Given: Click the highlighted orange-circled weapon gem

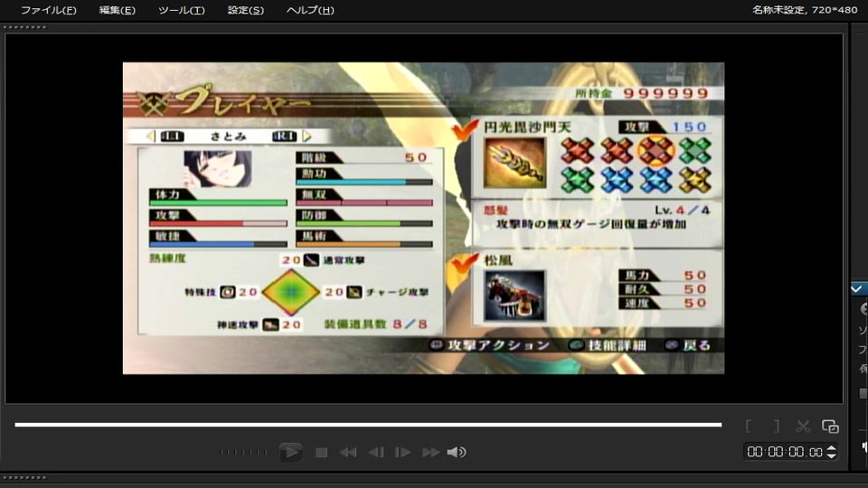Looking at the screenshot, I should click(656, 151).
